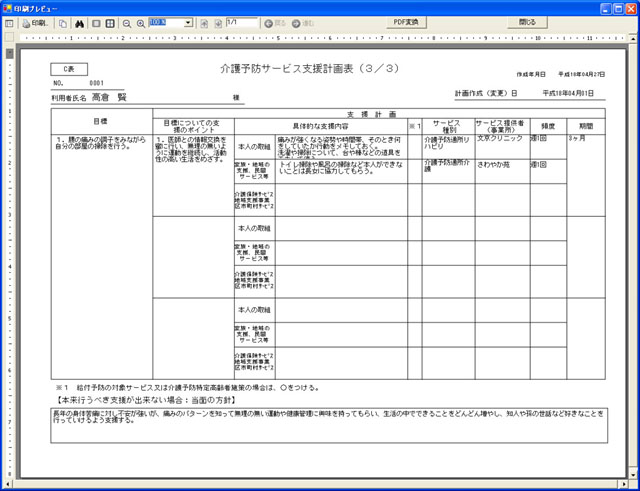Viewport: 640px width, 491px height.
Task: Click the page number field 1/1
Action: [x=240, y=22]
